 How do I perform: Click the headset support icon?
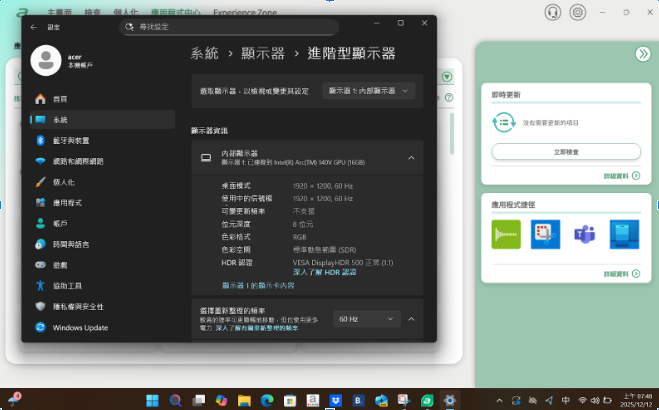coord(551,12)
